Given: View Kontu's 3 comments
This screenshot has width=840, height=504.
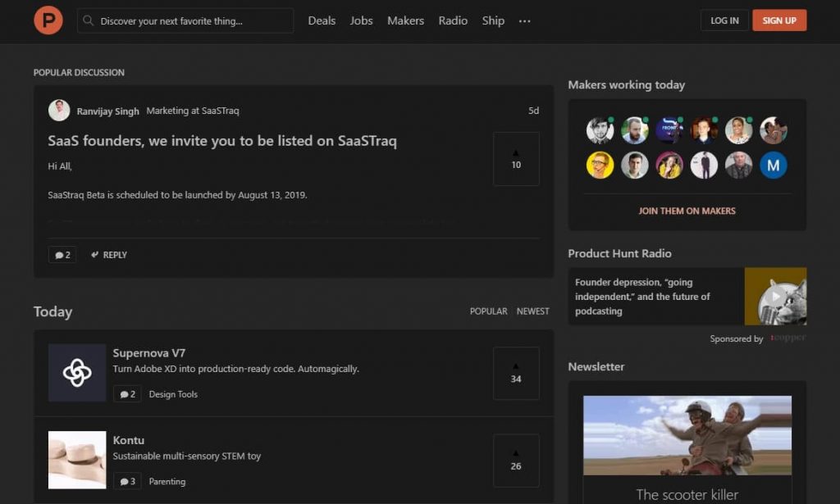Looking at the screenshot, I should pyautogui.click(x=127, y=481).
